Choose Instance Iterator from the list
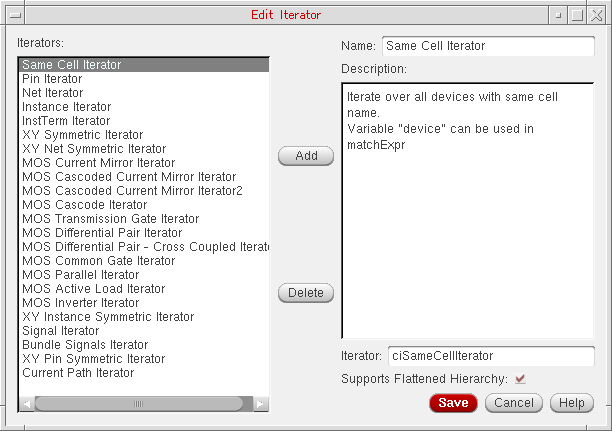This screenshot has width=612, height=431. click(x=144, y=107)
